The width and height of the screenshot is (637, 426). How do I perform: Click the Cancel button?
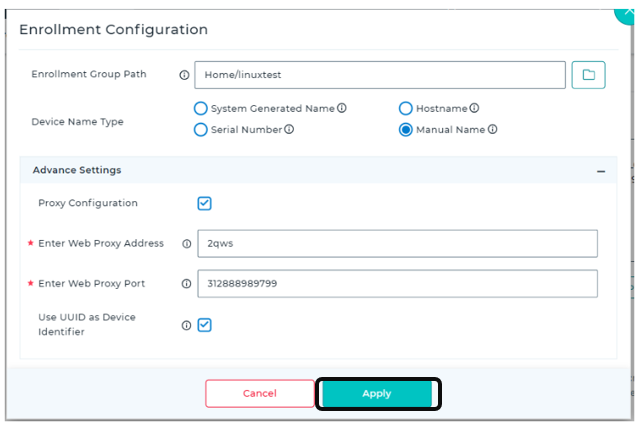click(x=260, y=394)
